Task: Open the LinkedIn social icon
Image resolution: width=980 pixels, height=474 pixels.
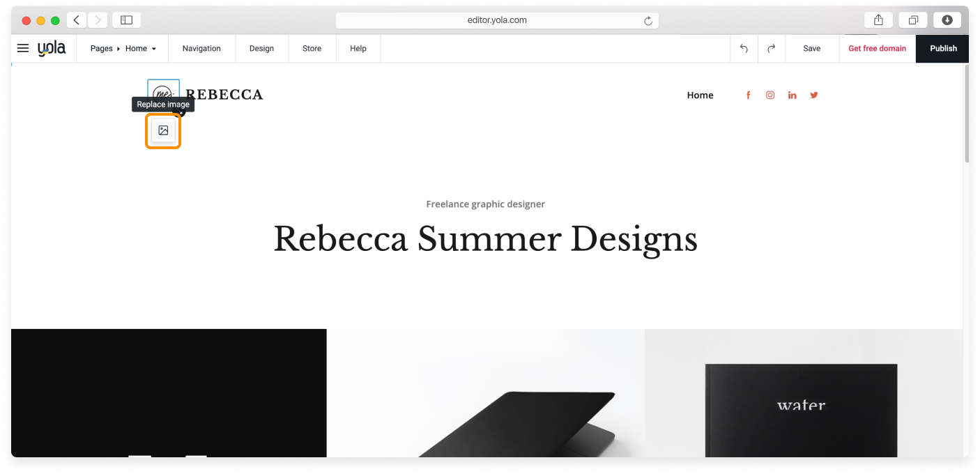Action: [x=793, y=95]
